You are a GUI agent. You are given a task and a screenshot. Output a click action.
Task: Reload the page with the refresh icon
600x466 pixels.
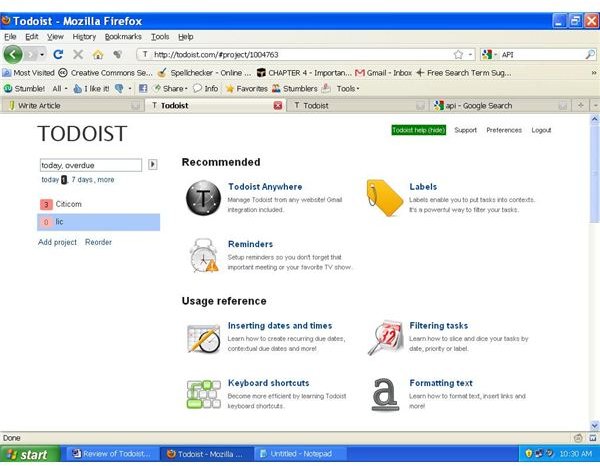click(58, 54)
